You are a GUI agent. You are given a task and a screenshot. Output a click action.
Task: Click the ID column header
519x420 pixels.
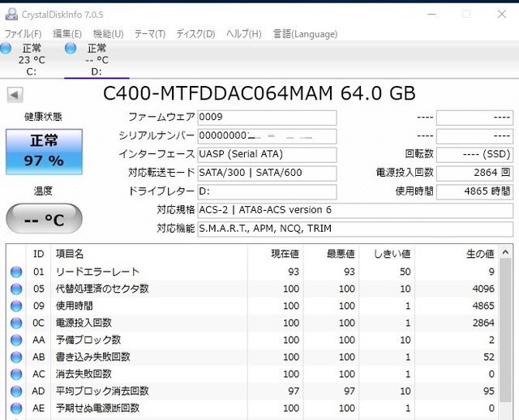click(38, 254)
